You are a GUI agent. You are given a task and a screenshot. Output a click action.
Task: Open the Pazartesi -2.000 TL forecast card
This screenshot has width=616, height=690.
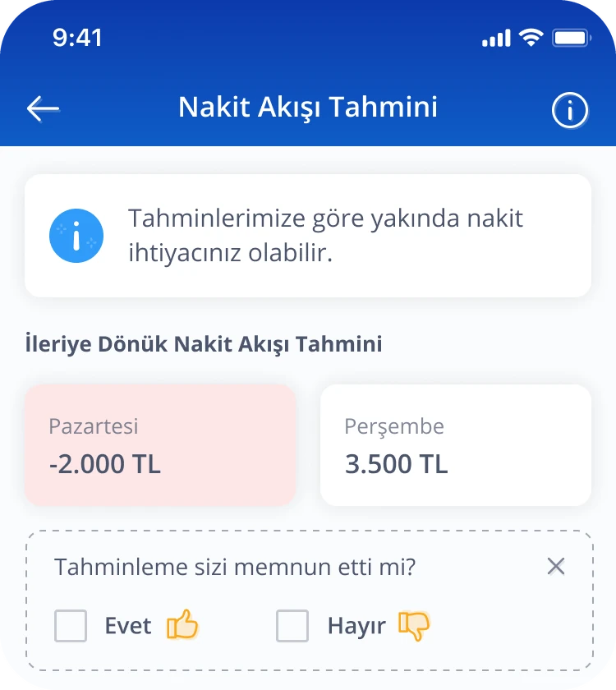click(x=160, y=445)
